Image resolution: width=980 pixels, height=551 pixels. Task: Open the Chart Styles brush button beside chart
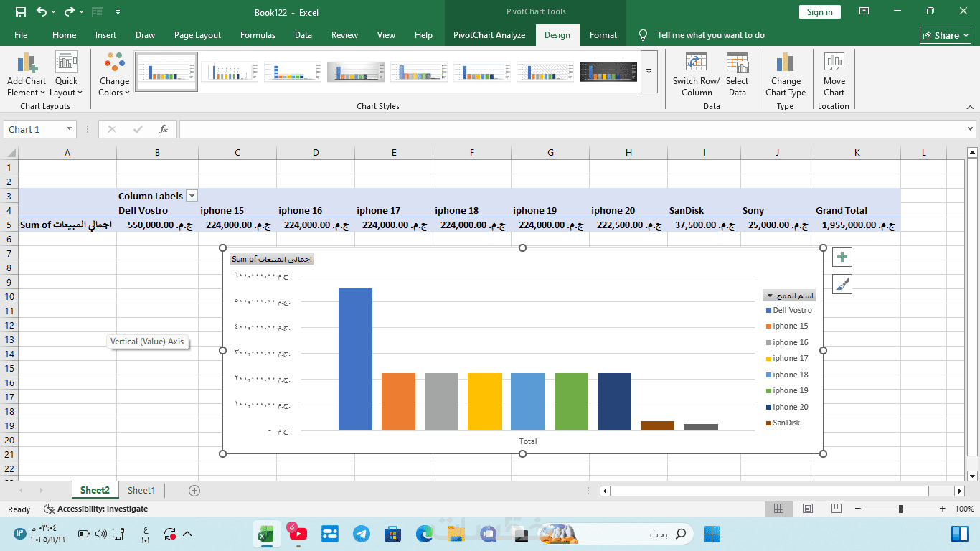[x=842, y=284]
